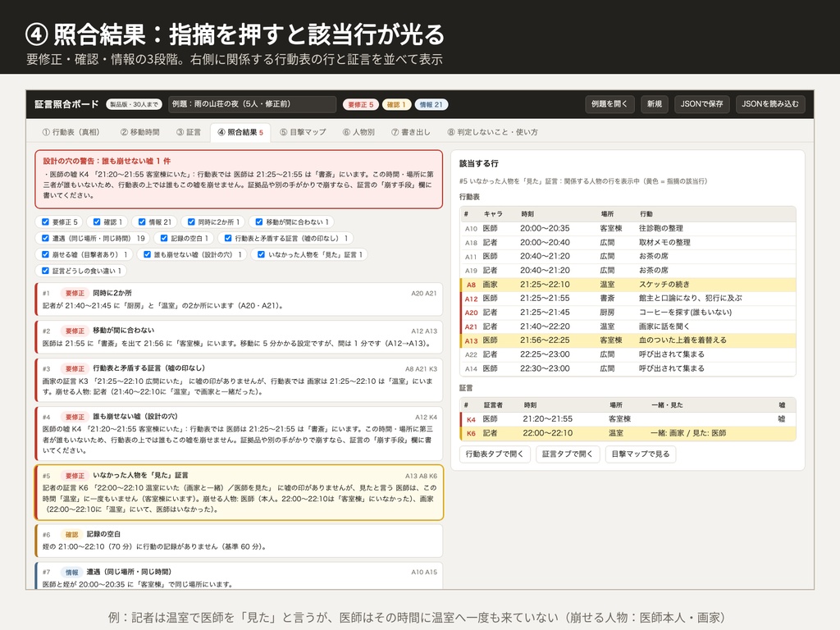Click row A21 記者 画家に話を聞く

628,326
